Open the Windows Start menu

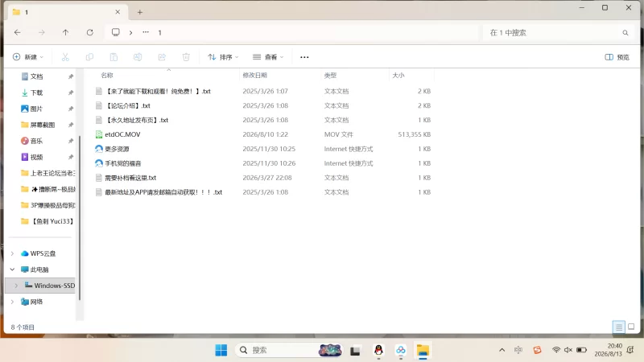pos(221,350)
